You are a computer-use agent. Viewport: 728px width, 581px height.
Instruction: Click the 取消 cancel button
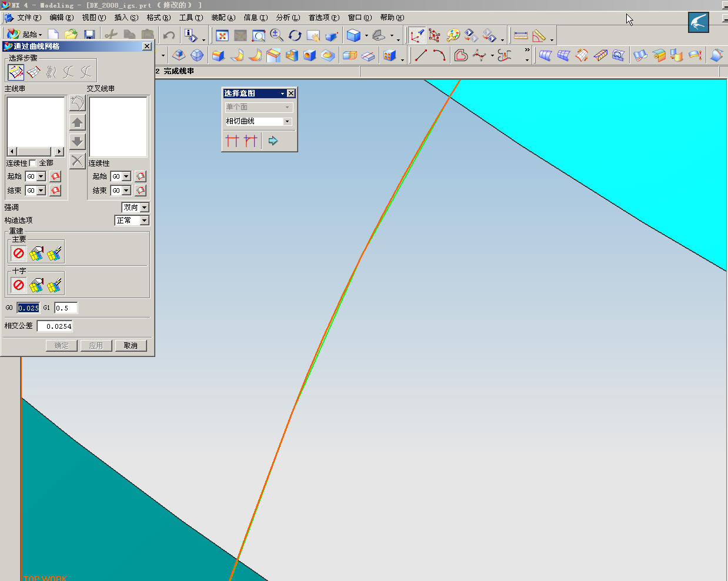point(131,346)
